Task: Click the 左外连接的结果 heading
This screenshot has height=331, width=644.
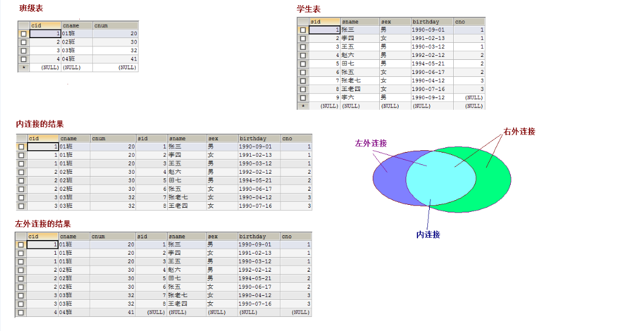Action: pos(43,224)
